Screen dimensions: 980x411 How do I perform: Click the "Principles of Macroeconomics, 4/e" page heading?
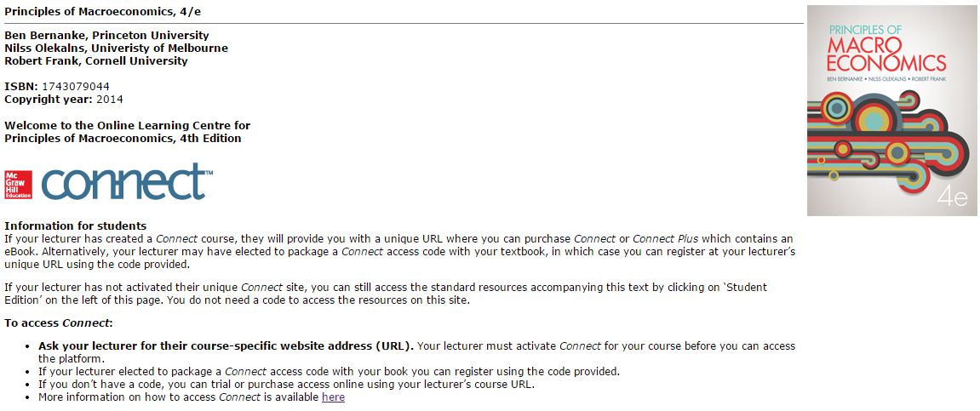103,11
